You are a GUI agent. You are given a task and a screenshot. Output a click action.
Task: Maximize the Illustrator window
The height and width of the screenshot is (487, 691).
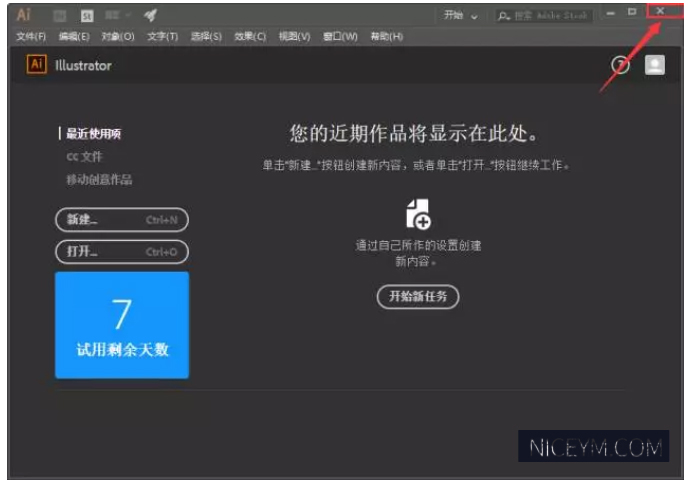632,12
